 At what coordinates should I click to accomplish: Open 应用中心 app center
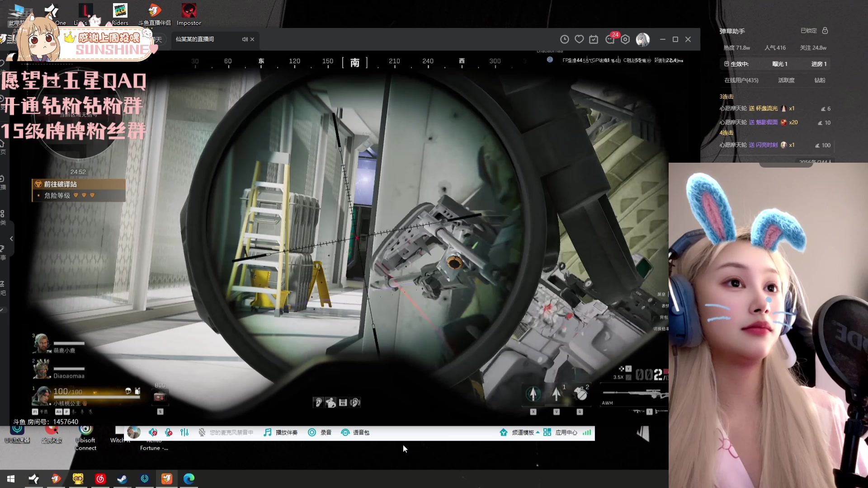click(560, 432)
